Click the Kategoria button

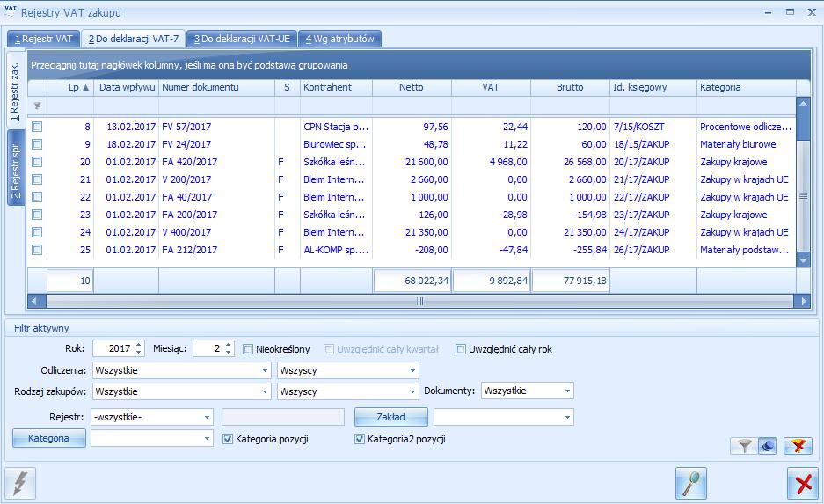[48, 438]
